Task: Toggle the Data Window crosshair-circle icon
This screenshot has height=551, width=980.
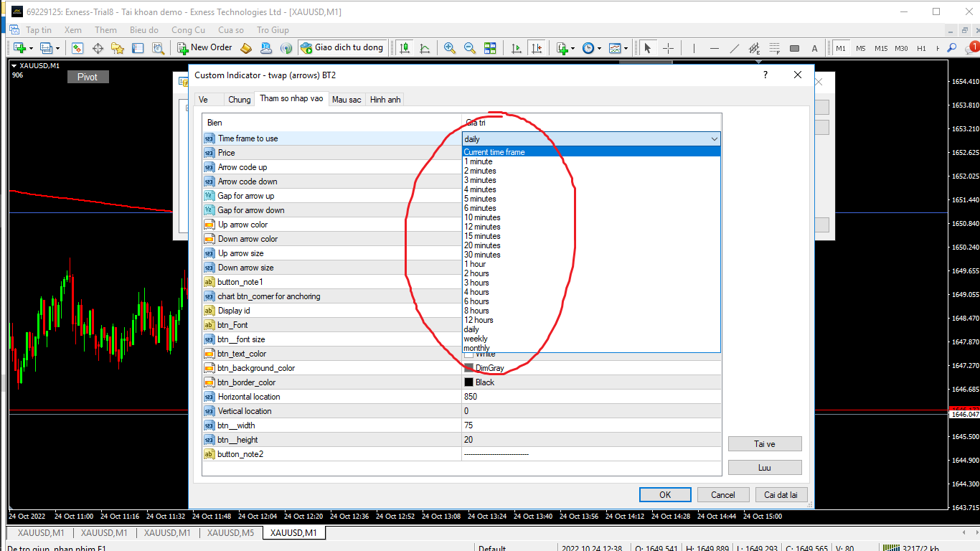Action: click(98, 48)
